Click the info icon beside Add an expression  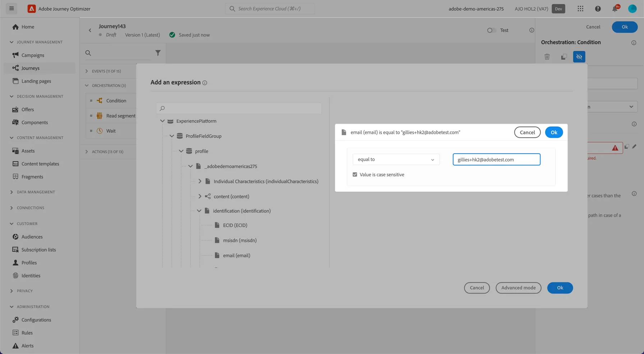pyautogui.click(x=204, y=83)
